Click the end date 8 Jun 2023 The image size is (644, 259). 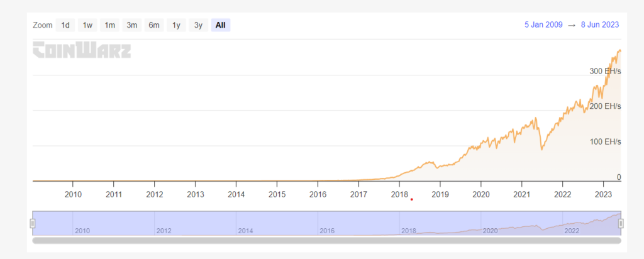click(599, 25)
